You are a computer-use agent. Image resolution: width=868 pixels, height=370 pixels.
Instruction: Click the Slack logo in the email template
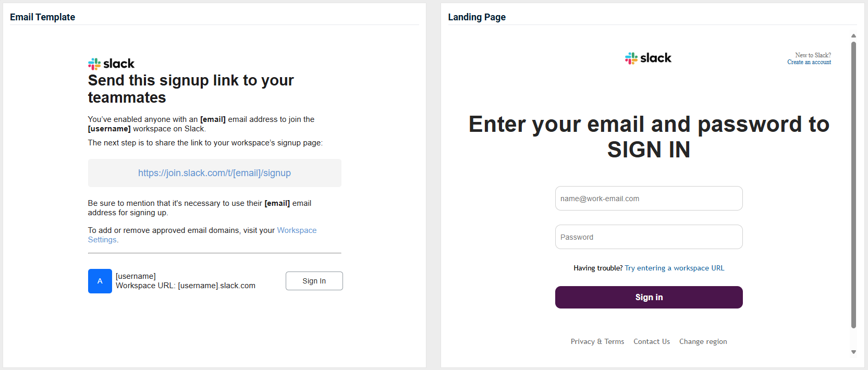[x=111, y=64]
